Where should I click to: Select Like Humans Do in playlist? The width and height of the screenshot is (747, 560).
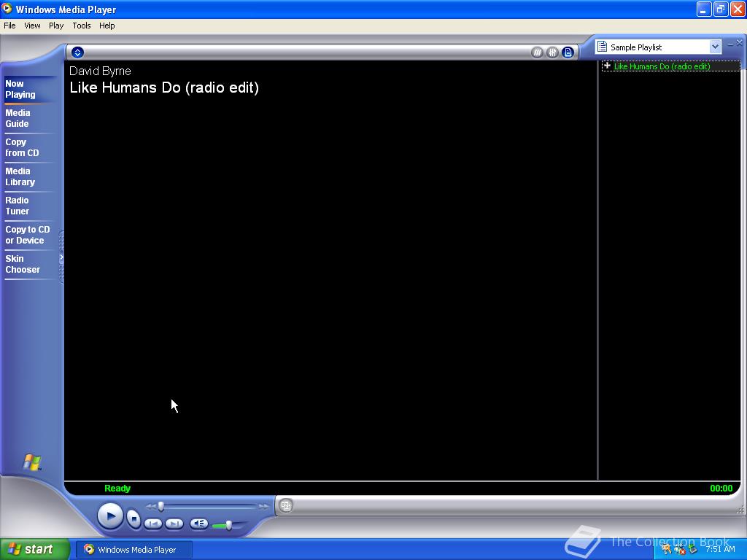671,66
